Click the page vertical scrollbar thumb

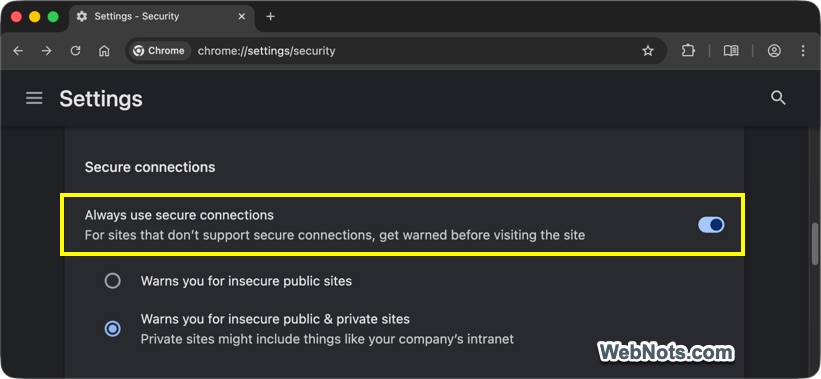click(x=815, y=244)
